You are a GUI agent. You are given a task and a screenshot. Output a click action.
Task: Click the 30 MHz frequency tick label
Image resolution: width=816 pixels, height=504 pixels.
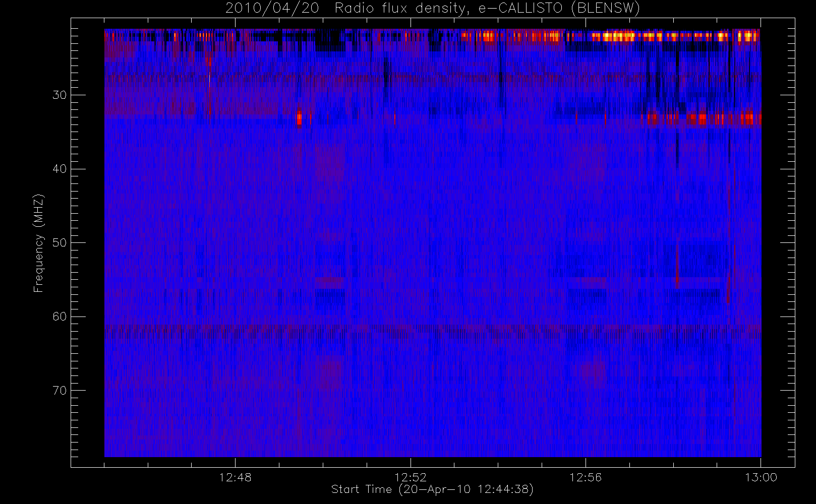pyautogui.click(x=60, y=95)
